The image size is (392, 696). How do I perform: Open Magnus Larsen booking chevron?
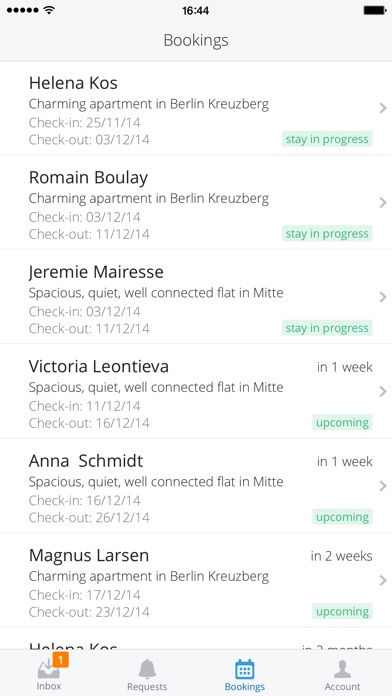(x=383, y=581)
